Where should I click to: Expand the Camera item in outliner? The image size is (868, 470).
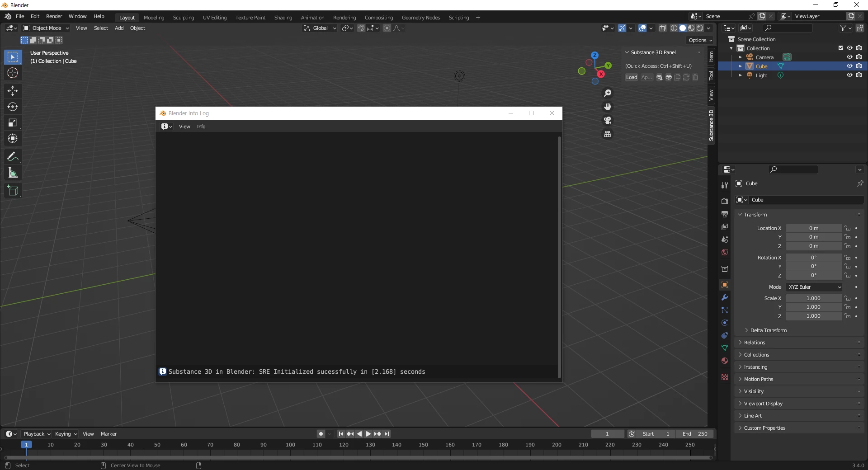pos(740,57)
